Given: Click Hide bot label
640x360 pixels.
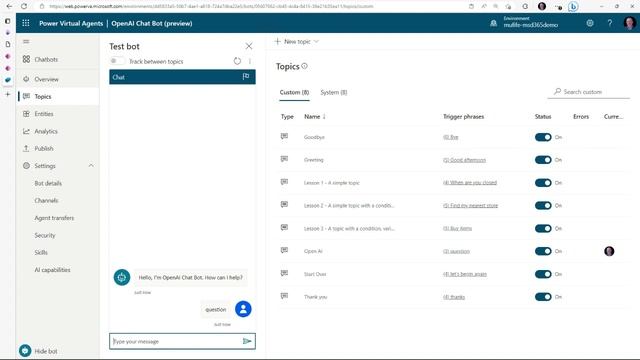Looking at the screenshot, I should coord(46,351).
